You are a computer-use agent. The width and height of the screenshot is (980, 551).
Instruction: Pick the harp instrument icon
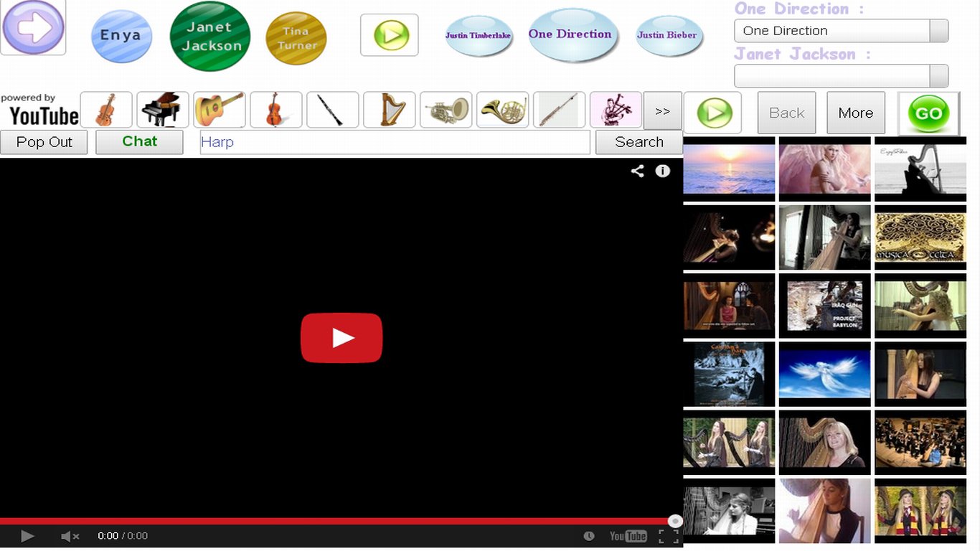click(x=390, y=110)
